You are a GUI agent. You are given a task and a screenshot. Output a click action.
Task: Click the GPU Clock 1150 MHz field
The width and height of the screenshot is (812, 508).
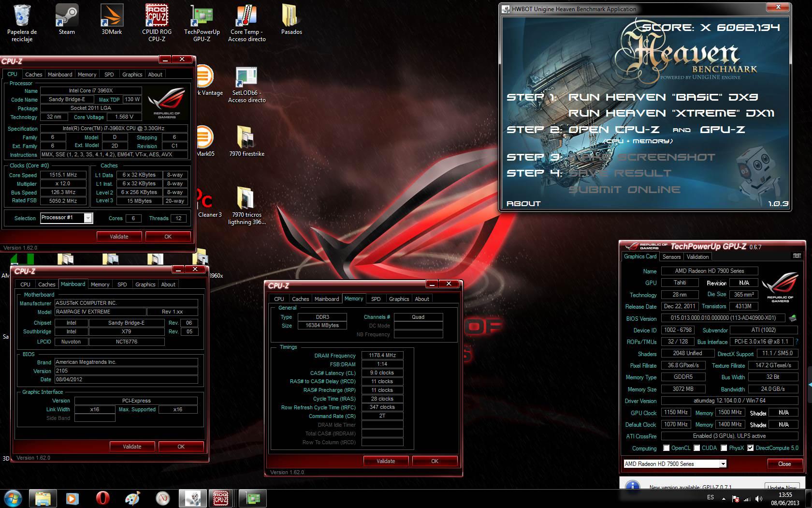click(x=676, y=413)
